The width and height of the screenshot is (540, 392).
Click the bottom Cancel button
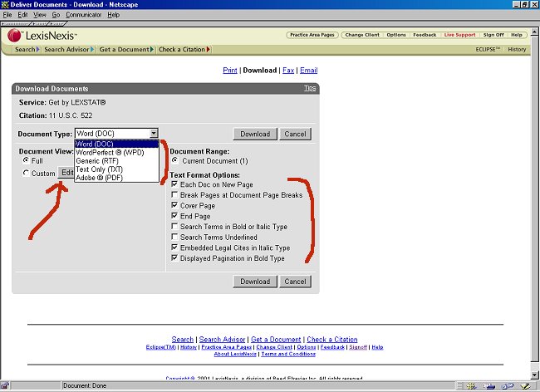(x=295, y=282)
